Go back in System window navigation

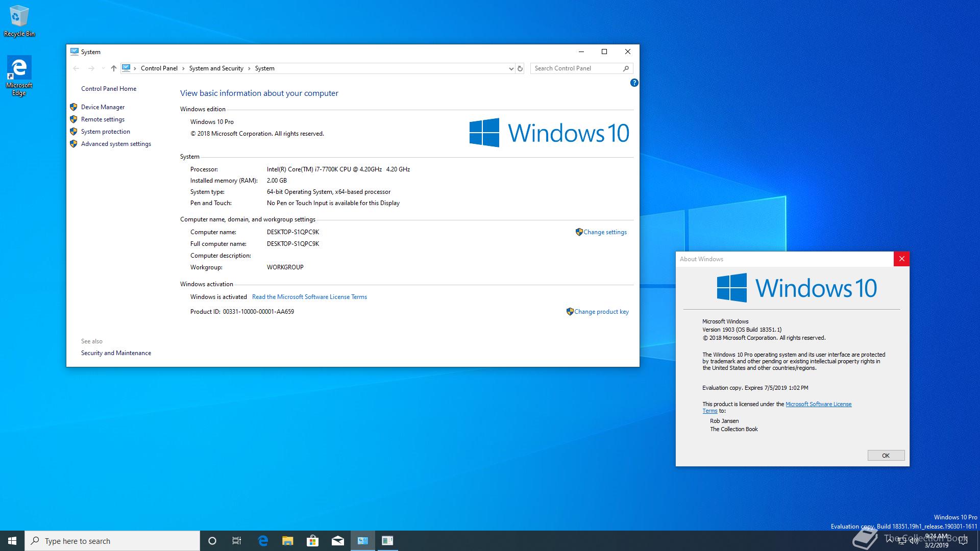[x=76, y=68]
